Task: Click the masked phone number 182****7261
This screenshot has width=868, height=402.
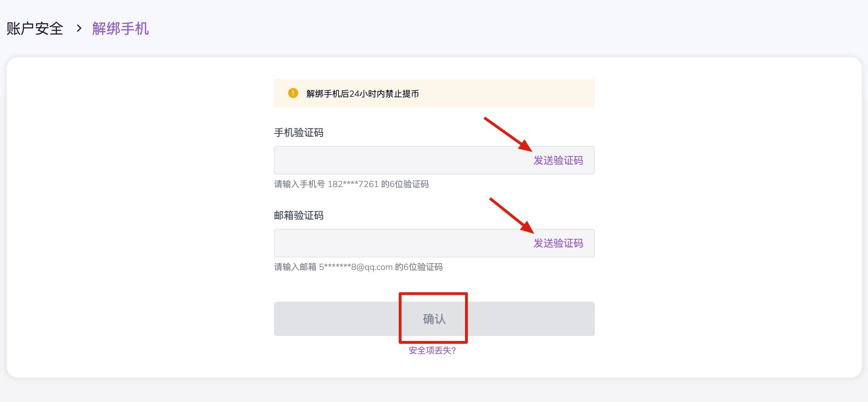Action: coord(353,184)
